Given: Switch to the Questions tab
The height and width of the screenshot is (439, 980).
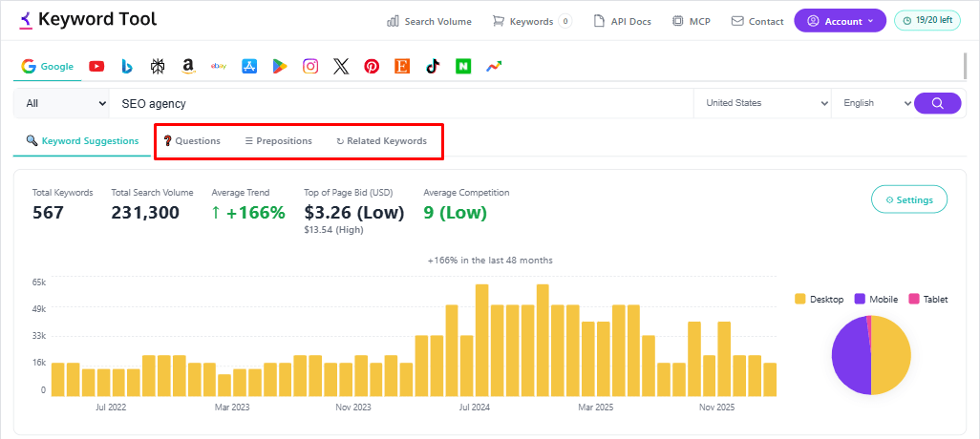Looking at the screenshot, I should pos(192,141).
